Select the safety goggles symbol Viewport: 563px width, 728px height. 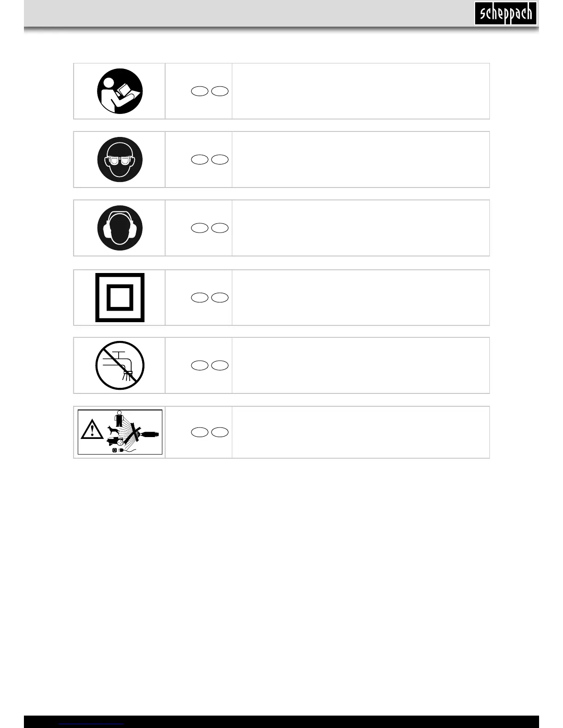tap(120, 159)
